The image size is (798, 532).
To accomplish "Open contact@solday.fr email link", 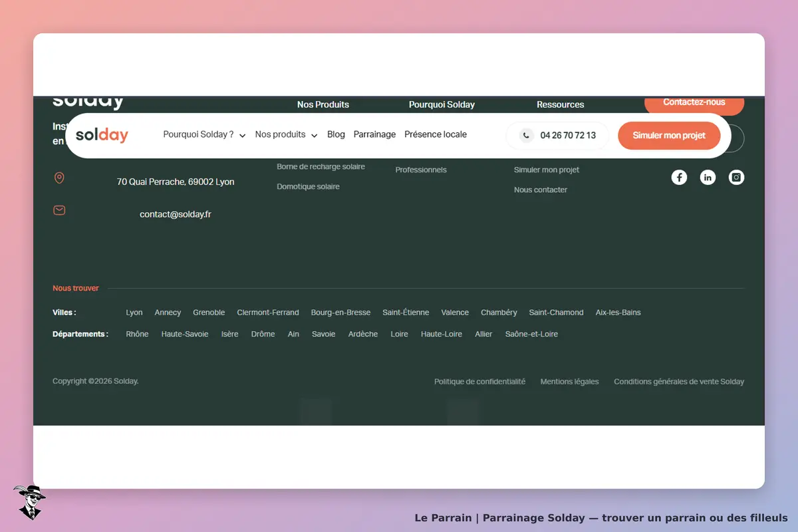I will pyautogui.click(x=176, y=214).
